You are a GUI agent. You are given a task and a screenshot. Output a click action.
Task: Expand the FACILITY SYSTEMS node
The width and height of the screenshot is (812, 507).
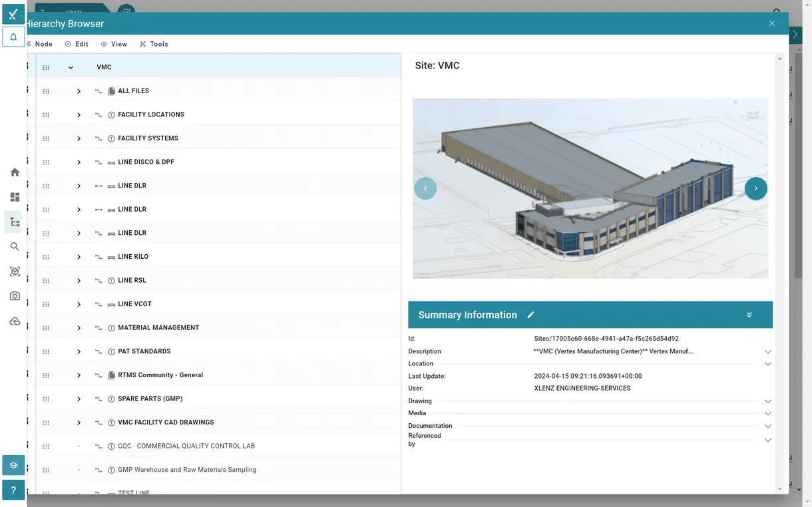(x=79, y=138)
